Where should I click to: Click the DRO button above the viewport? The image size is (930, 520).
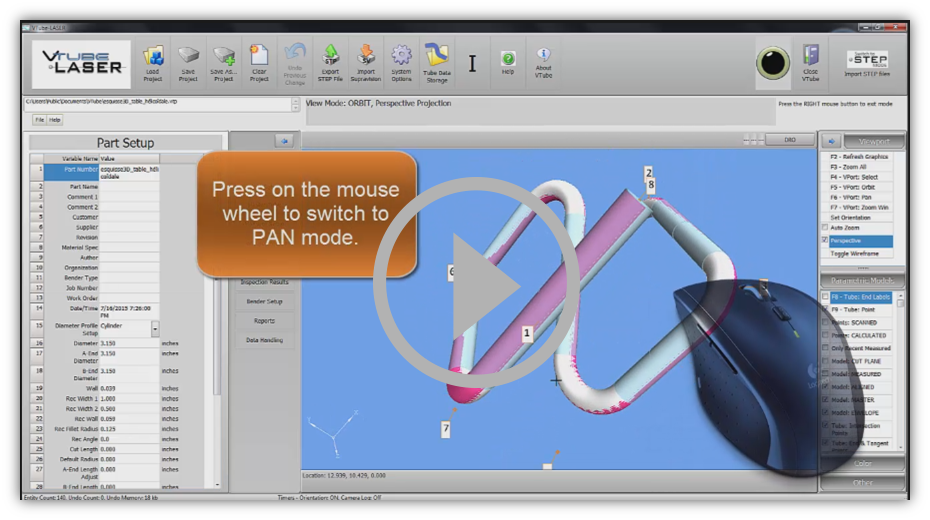coord(789,141)
